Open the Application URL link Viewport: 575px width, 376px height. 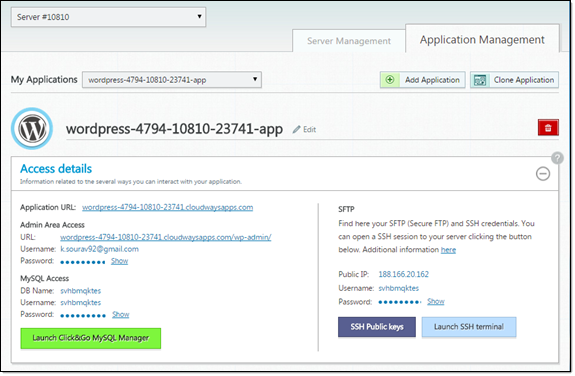click(168, 207)
